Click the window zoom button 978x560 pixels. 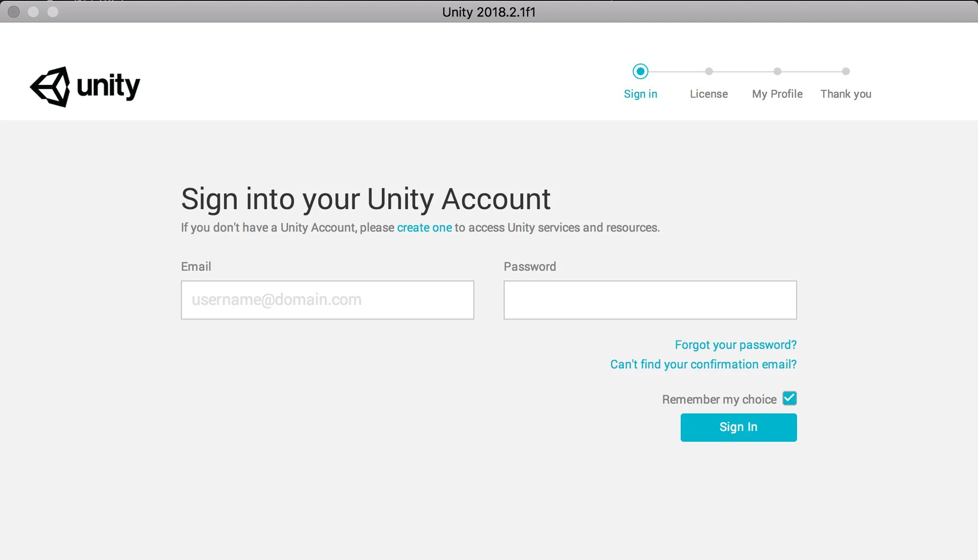click(x=53, y=12)
